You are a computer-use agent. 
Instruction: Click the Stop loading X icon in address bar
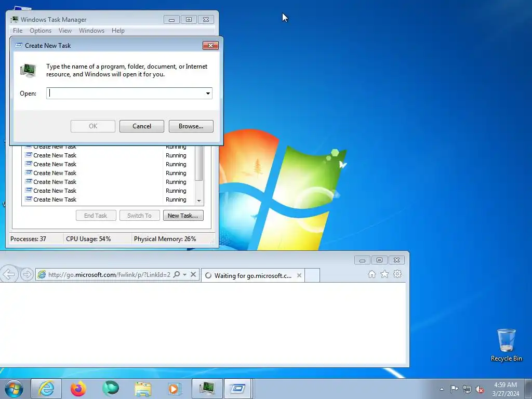coord(193,274)
